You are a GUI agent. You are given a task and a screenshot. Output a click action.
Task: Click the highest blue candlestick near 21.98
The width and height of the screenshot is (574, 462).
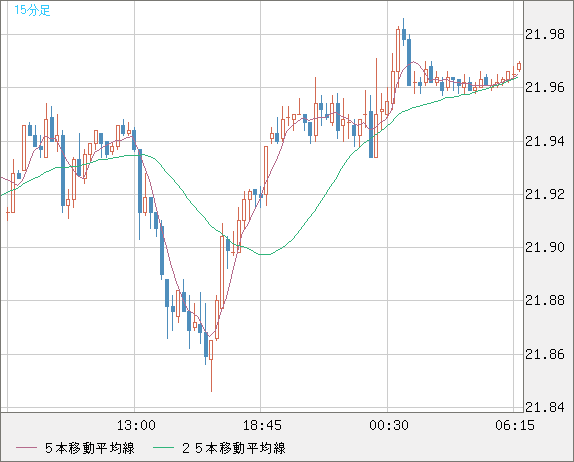click(403, 33)
